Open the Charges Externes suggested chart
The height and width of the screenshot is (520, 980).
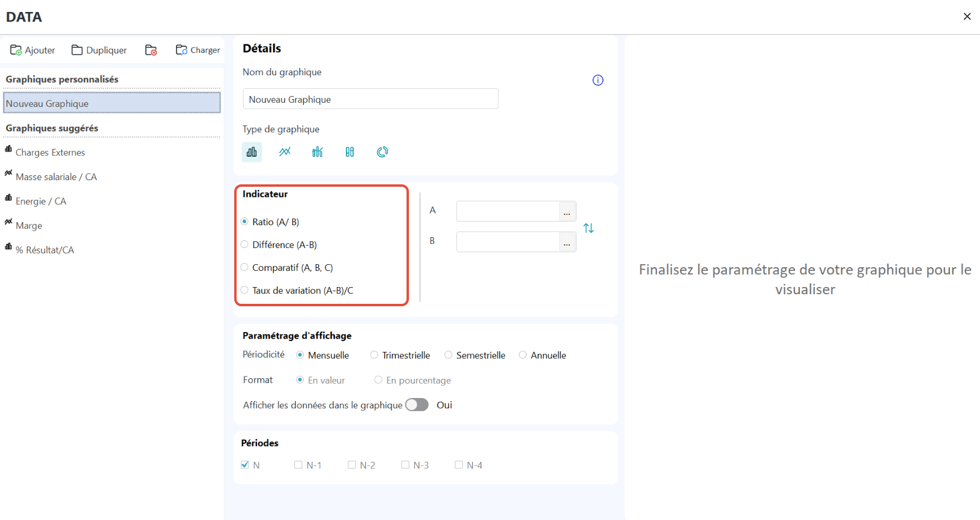click(50, 153)
